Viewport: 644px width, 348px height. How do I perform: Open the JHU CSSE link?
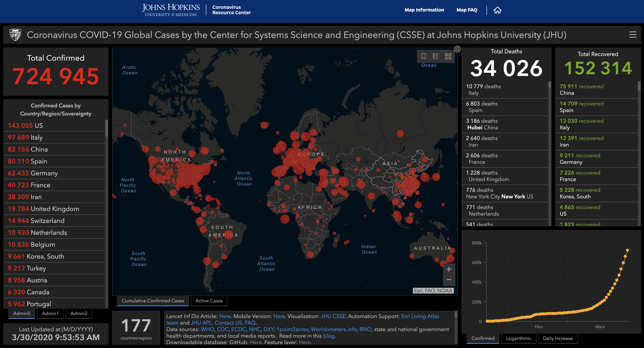point(333,316)
